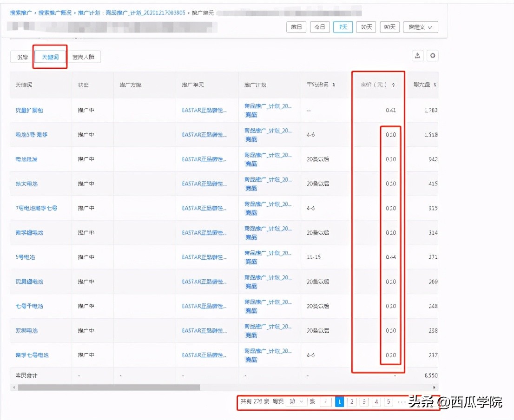Switch to the 定向人群 tab
514x420 pixels.
click(x=83, y=57)
